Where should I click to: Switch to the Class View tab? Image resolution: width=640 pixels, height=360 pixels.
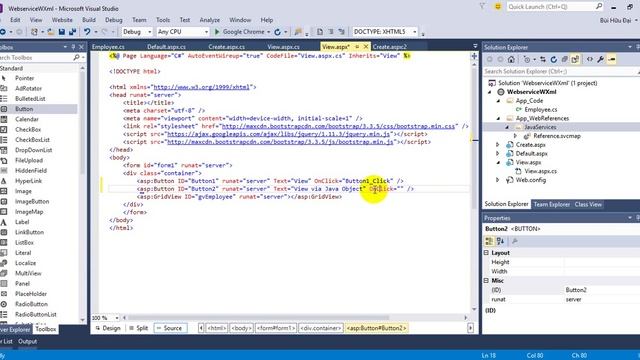tap(588, 204)
